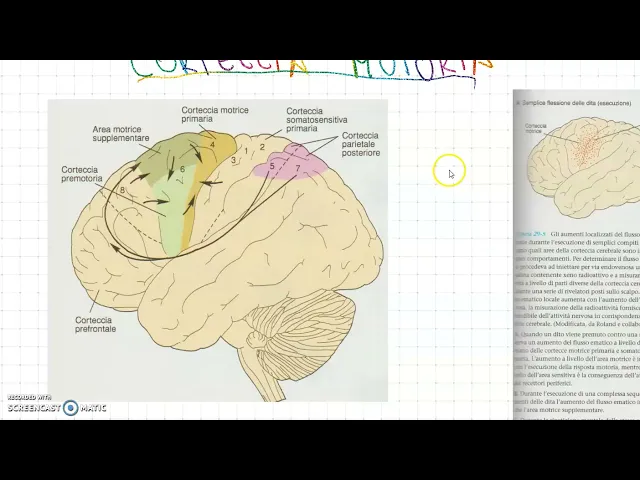Click area number 5 in pink region
640x480 pixels.
pyautogui.click(x=272, y=166)
